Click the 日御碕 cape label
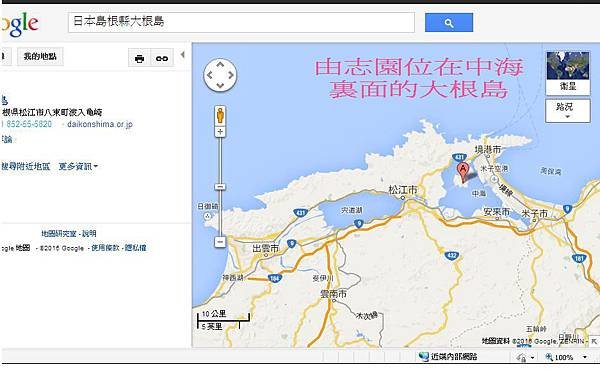600x371 pixels. pos(208,207)
